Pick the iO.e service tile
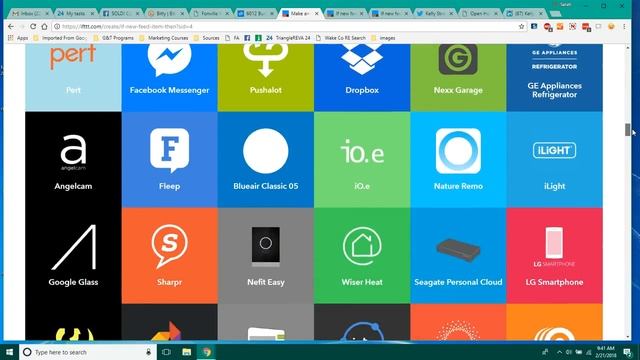This screenshot has height=360, width=640. click(362, 160)
